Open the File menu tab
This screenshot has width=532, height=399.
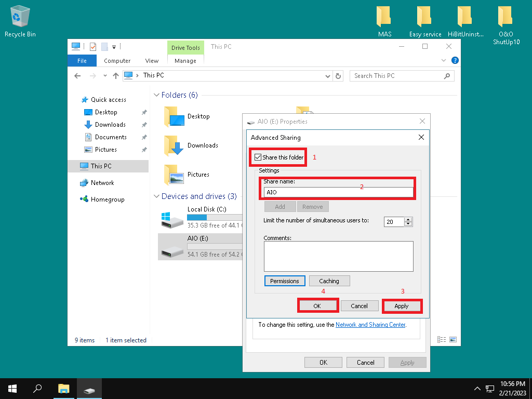click(x=82, y=61)
